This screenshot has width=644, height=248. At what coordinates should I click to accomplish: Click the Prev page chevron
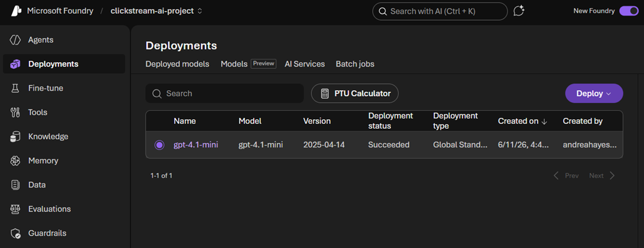point(556,175)
